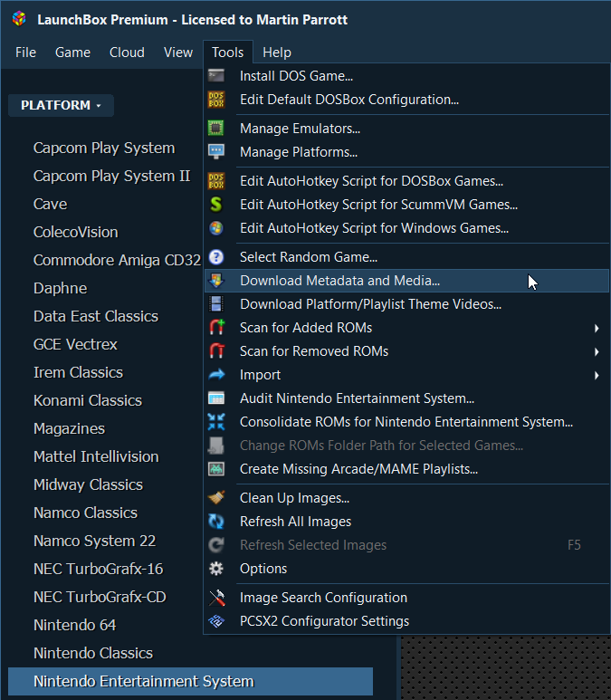Select Create Missing Arcade/MAME Playlists
This screenshot has width=611, height=700.
click(x=406, y=469)
